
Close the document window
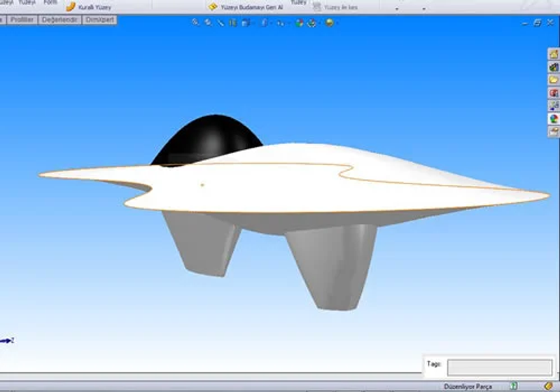[x=550, y=23]
